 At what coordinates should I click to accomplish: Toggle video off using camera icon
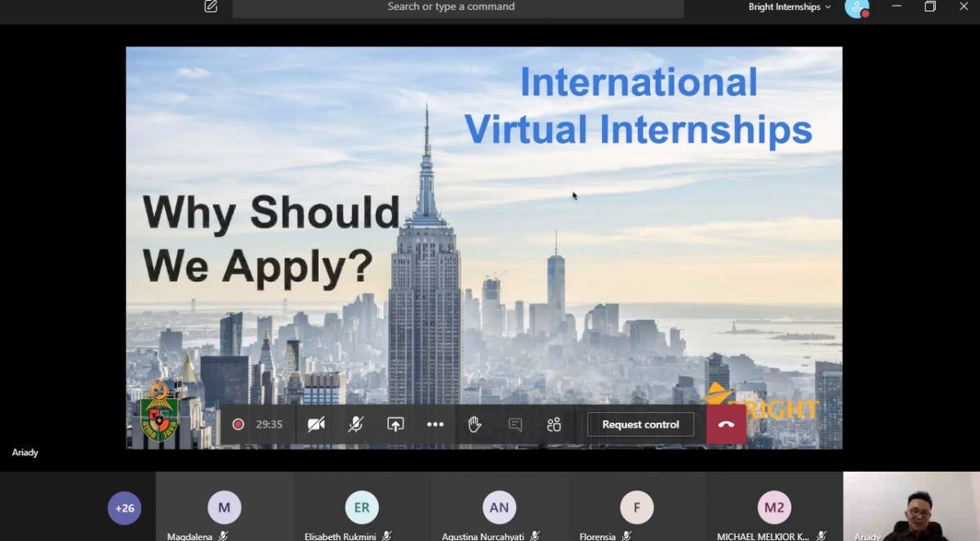(x=317, y=424)
